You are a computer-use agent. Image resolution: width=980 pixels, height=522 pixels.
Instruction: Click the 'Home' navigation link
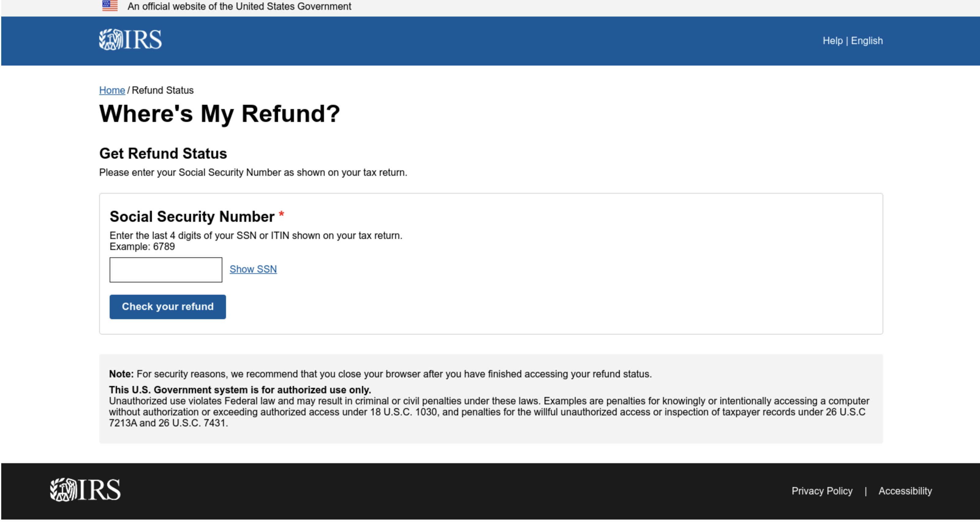click(x=111, y=90)
